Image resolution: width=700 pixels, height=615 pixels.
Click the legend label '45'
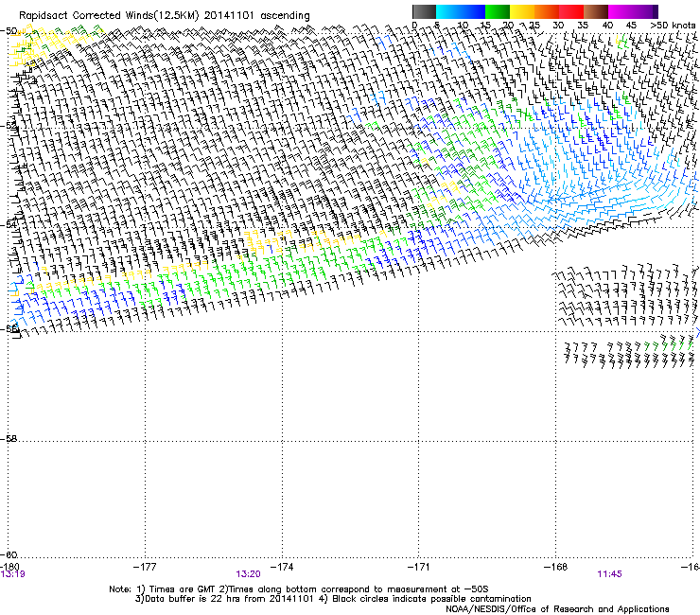(x=631, y=26)
